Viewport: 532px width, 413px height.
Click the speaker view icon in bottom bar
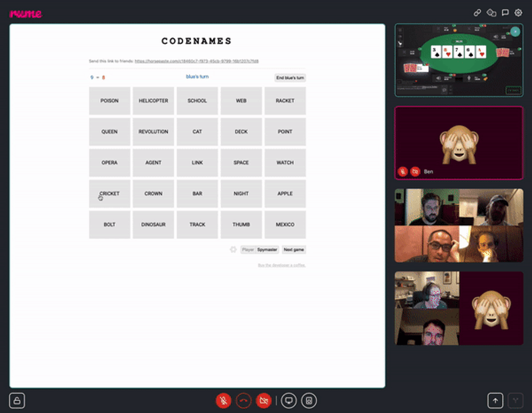(x=309, y=401)
